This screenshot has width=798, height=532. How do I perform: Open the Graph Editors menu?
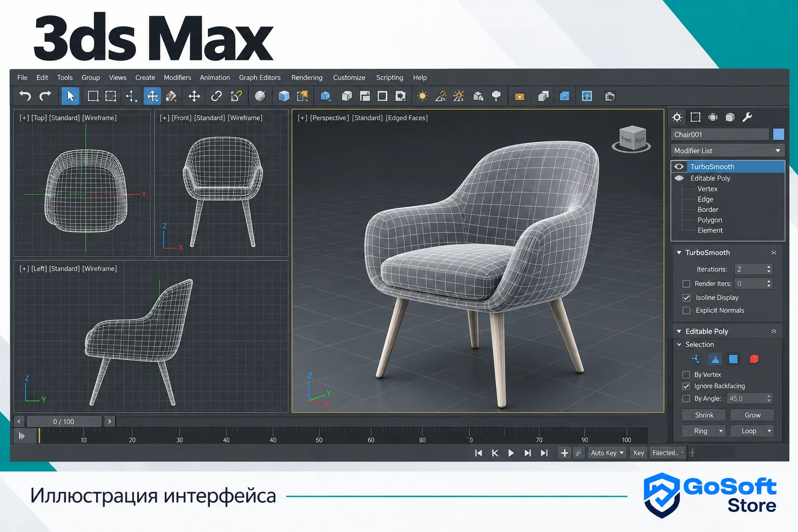tap(260, 77)
